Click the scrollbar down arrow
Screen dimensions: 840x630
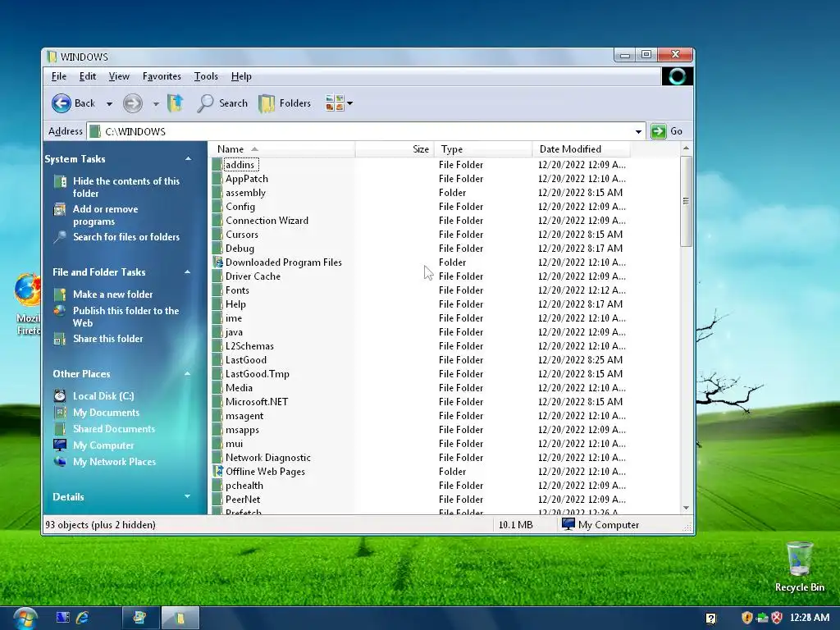click(x=687, y=507)
